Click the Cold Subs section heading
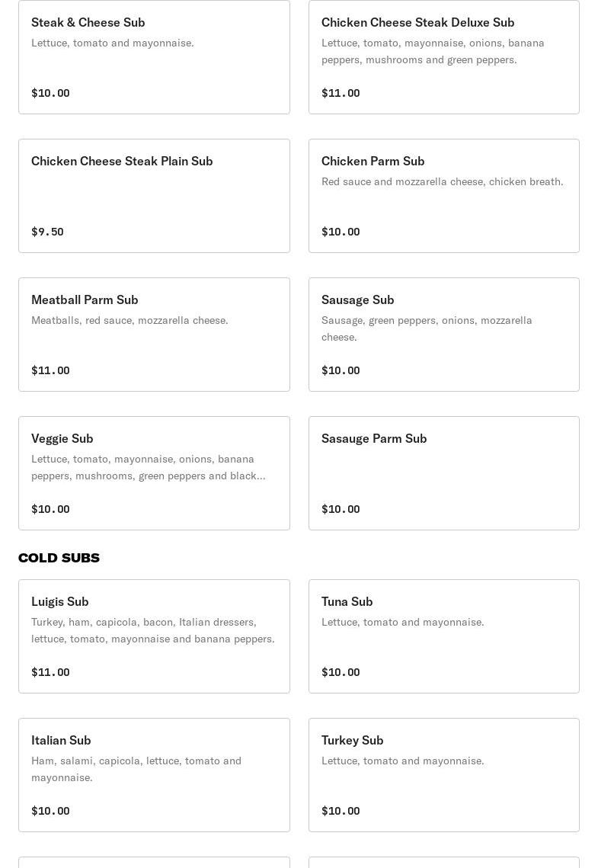Screen dimensions: 598x868 59,557
